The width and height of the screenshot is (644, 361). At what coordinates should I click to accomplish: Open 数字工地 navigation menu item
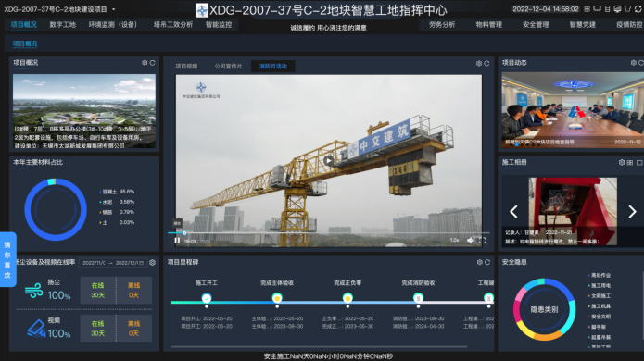[62, 25]
